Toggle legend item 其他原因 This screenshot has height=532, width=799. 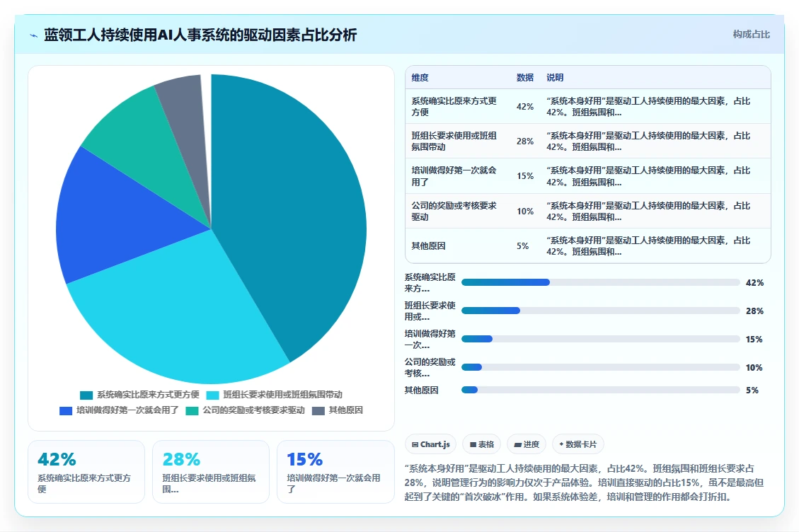tap(338, 410)
